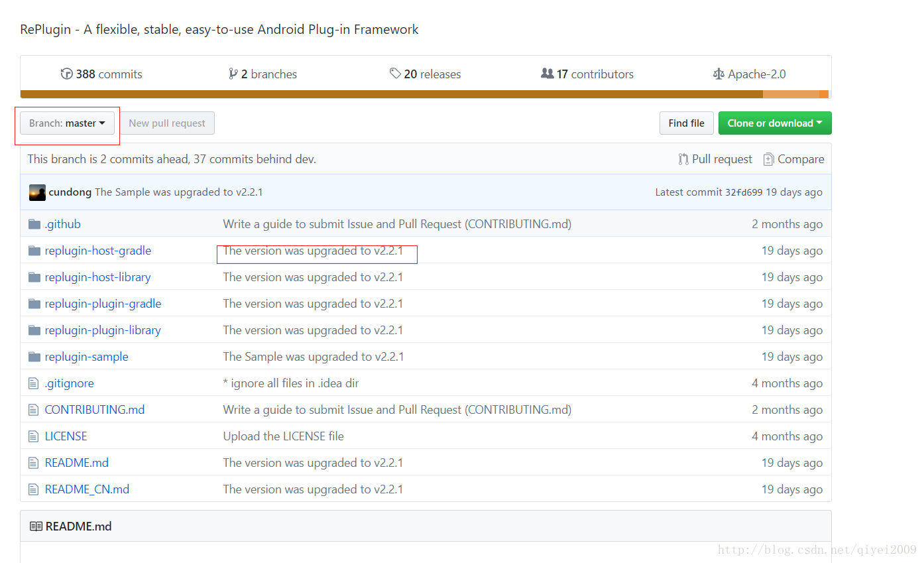Click the Pull request icon

click(683, 159)
